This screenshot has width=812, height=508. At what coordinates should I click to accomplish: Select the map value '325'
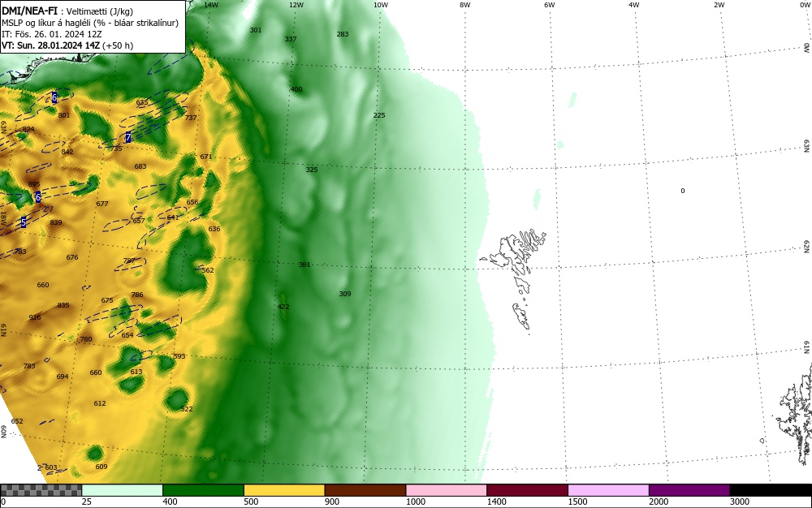pyautogui.click(x=312, y=170)
